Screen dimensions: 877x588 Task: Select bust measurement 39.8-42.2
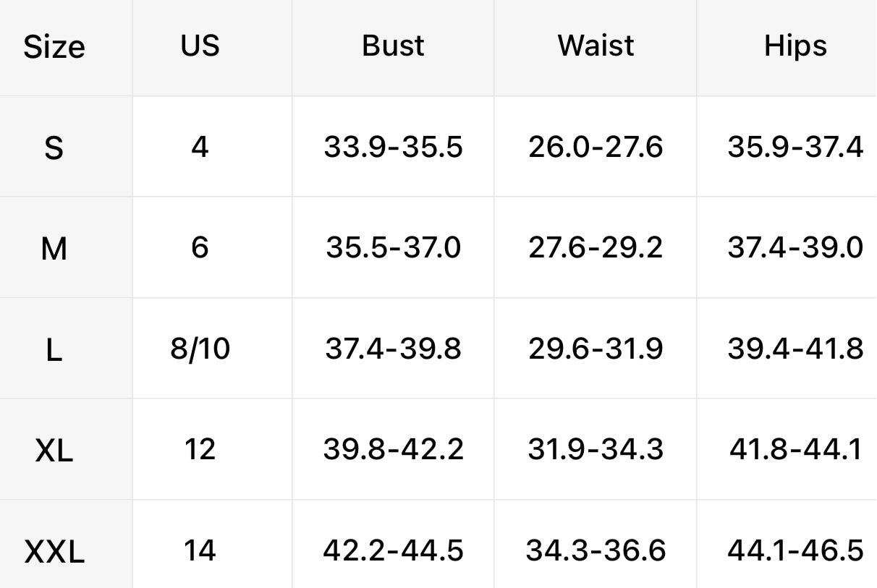(393, 450)
